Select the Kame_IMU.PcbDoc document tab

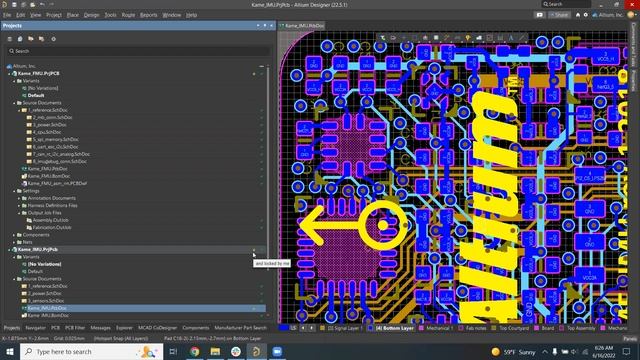302,26
